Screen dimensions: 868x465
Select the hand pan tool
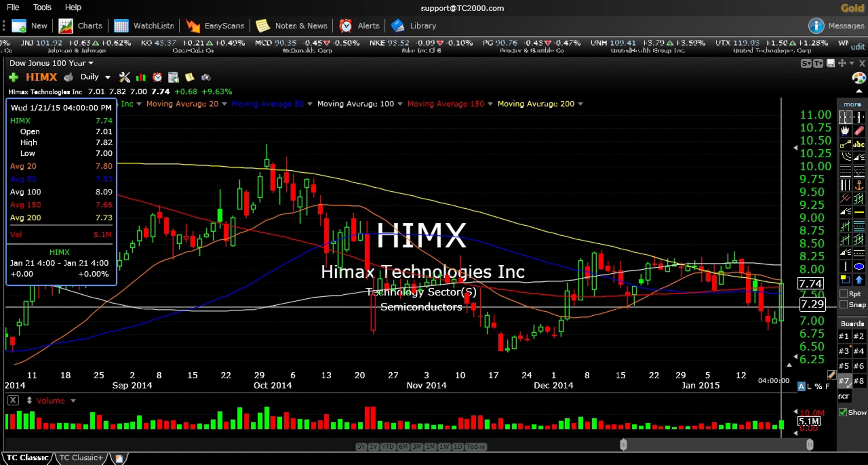point(845,131)
